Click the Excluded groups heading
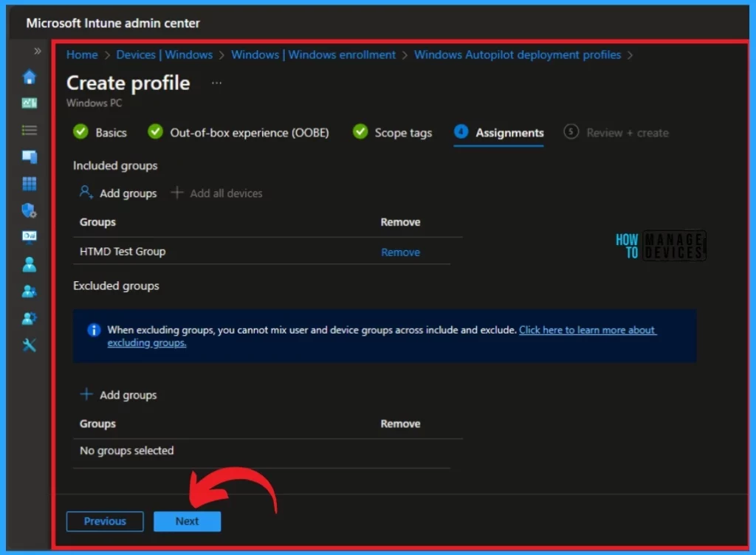The width and height of the screenshot is (756, 555). pyautogui.click(x=116, y=286)
